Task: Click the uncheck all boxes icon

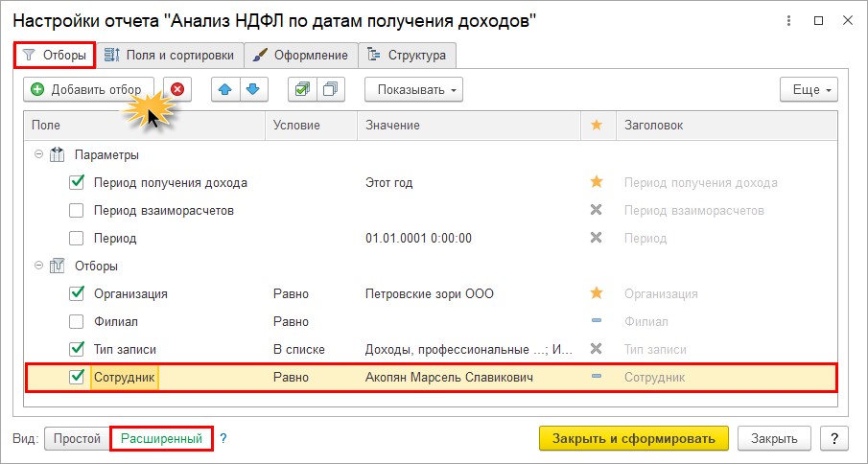Action: pos(331,89)
